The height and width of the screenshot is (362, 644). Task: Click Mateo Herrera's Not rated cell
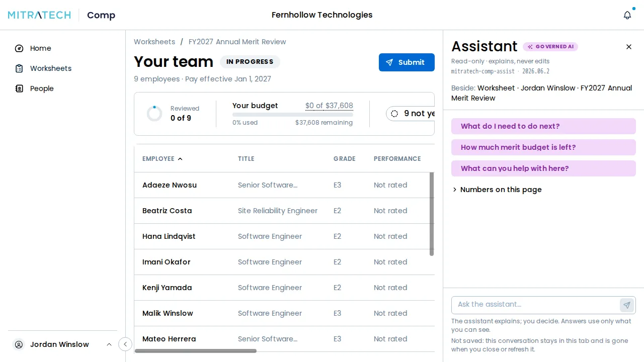(390, 339)
